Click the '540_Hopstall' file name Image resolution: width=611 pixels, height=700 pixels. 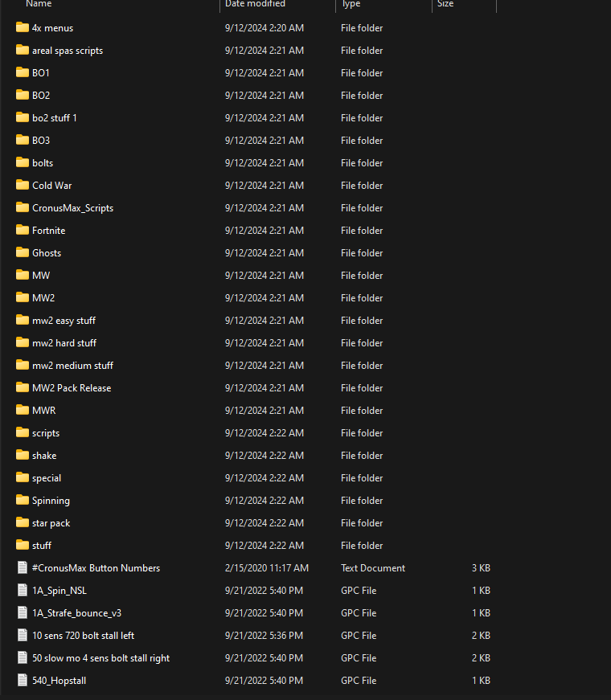(59, 681)
